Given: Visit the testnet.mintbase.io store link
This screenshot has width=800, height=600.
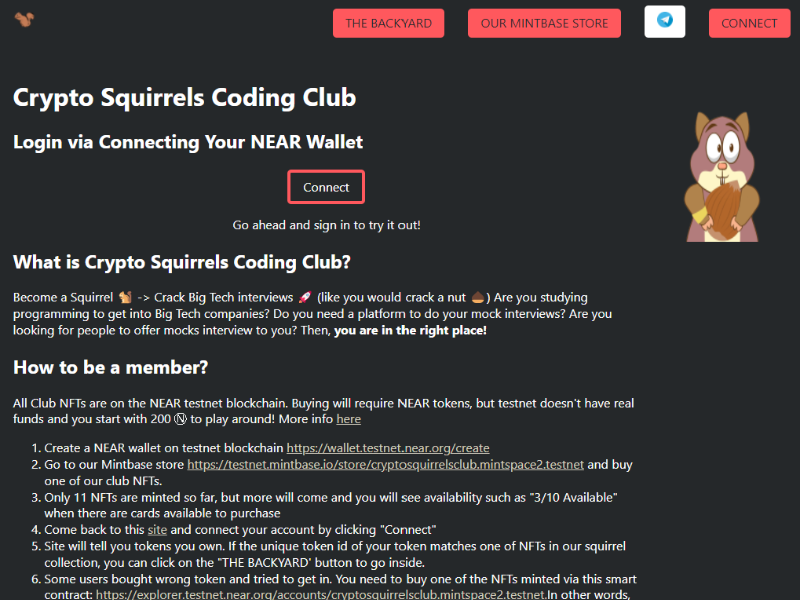Looking at the screenshot, I should [385, 464].
